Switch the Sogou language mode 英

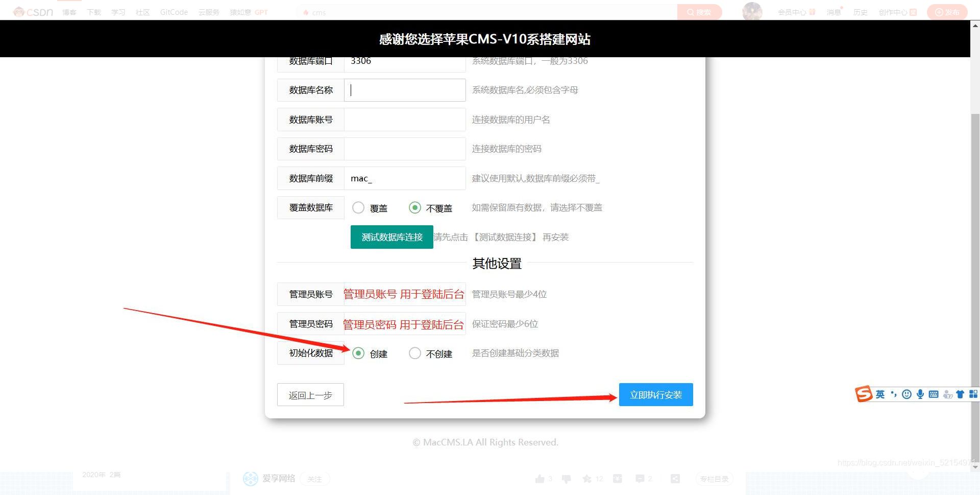pos(880,394)
